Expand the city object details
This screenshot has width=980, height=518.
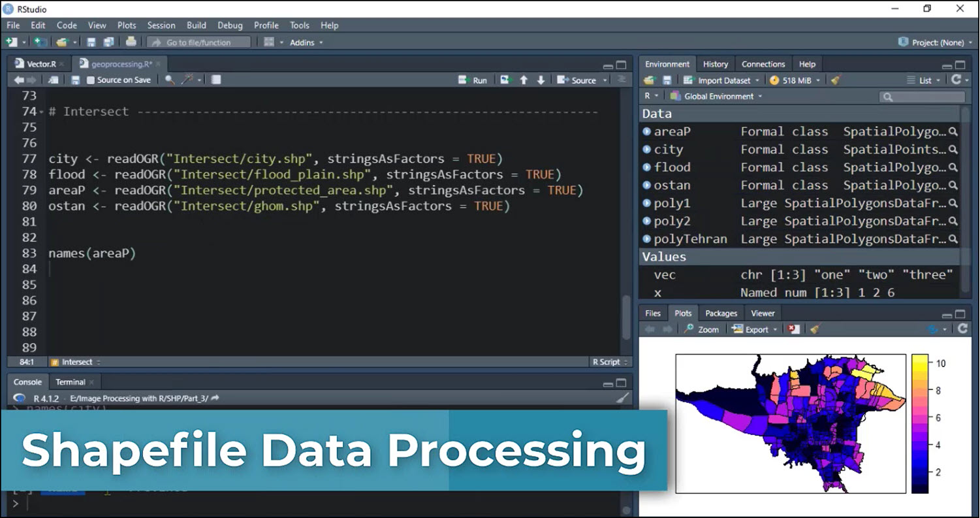coord(647,150)
